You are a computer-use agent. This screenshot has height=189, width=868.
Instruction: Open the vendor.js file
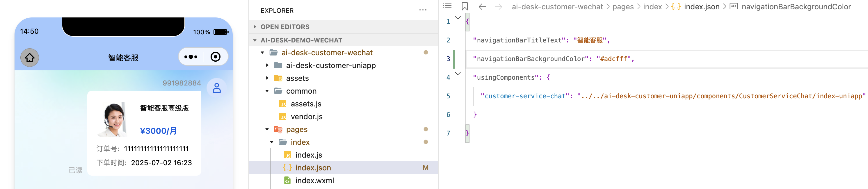306,117
